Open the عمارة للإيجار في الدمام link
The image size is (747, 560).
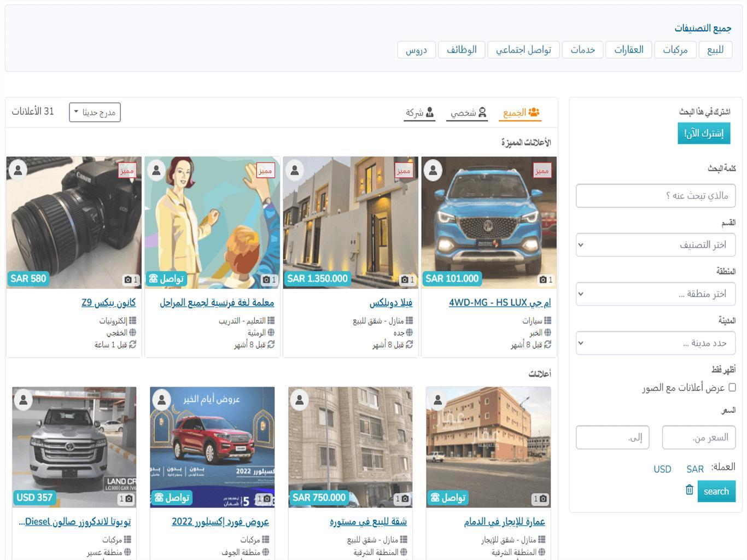[504, 522]
